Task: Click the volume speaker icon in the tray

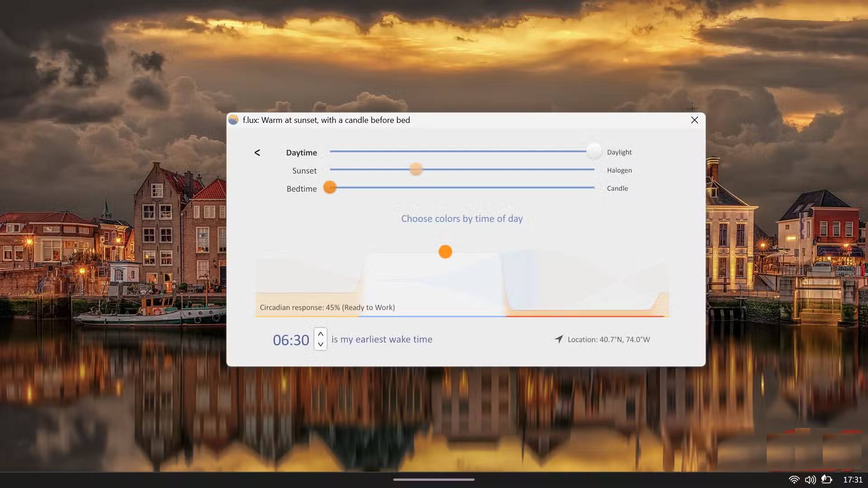Action: coord(810,480)
